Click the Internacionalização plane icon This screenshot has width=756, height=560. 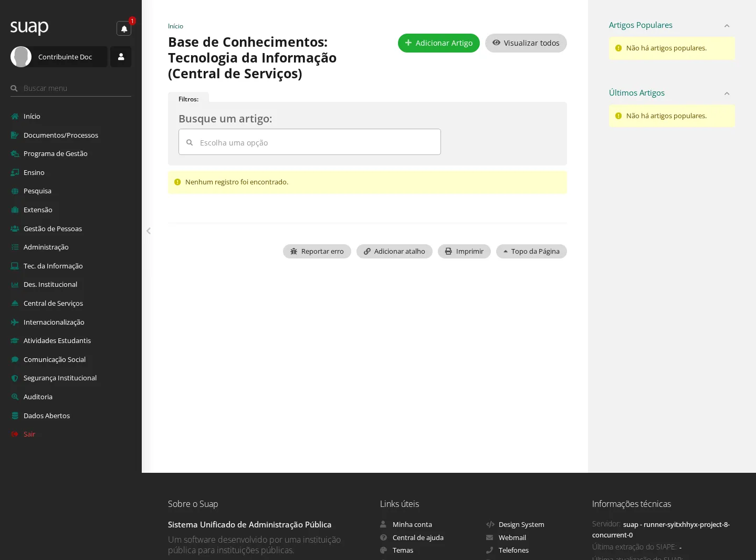(x=15, y=322)
